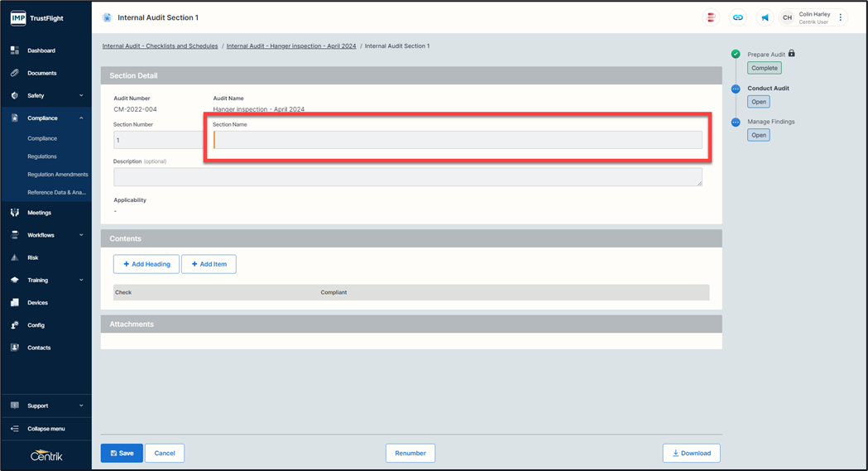Focus the Section Name input field
This screenshot has width=868, height=471.
point(458,140)
